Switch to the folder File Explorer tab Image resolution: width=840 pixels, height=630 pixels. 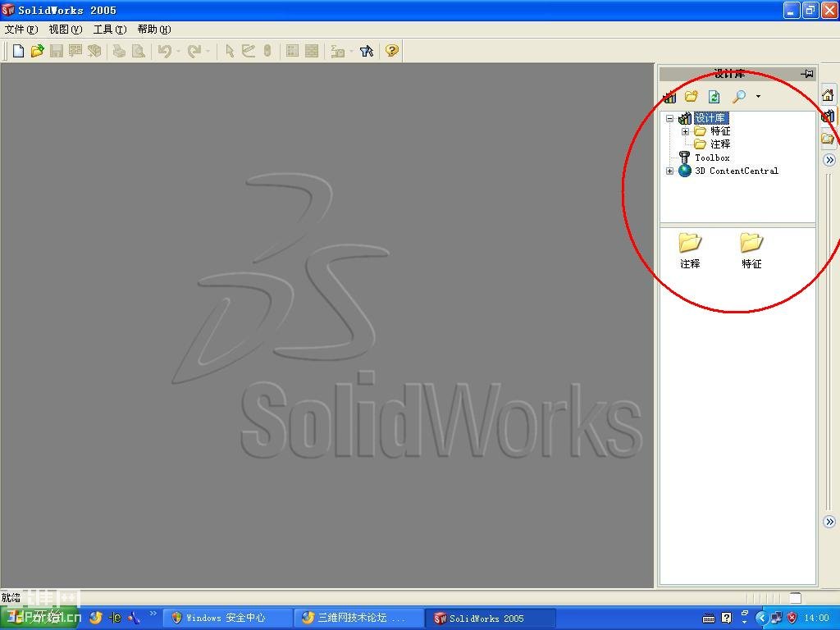[828, 139]
